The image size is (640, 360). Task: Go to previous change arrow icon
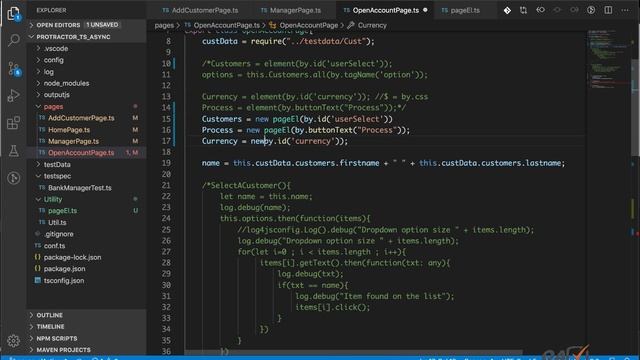[x=540, y=10]
